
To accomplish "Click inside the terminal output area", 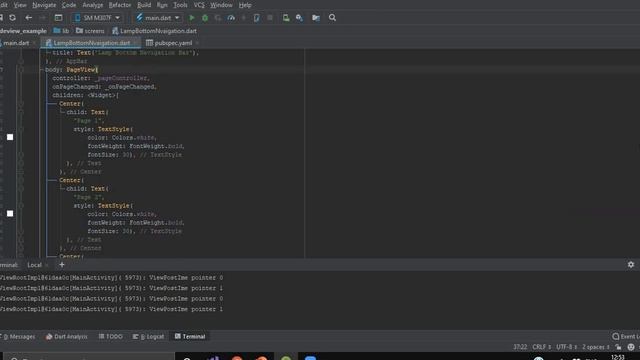I will point(320,300).
